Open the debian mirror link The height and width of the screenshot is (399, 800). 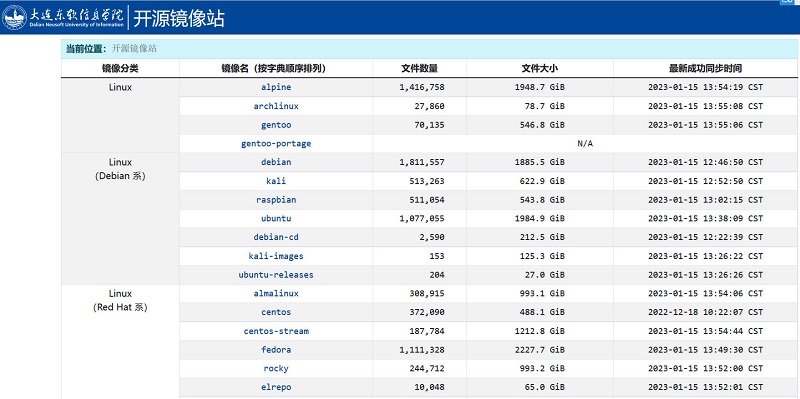[x=276, y=162]
